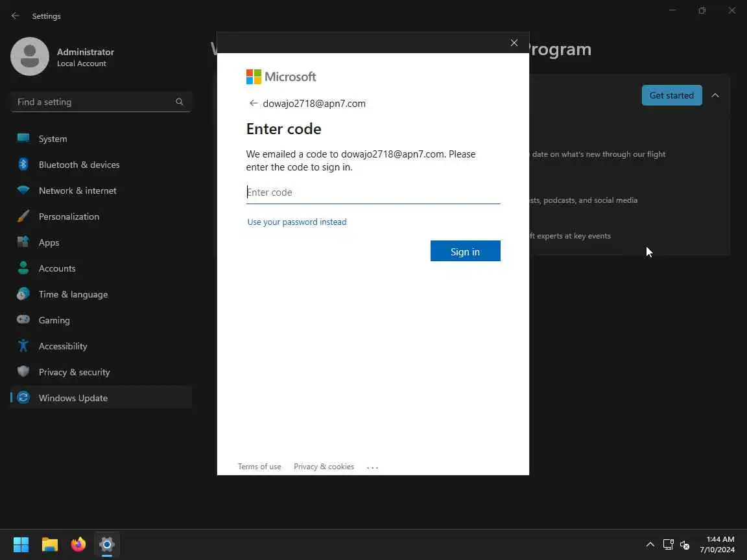Open System settings category

(101, 139)
